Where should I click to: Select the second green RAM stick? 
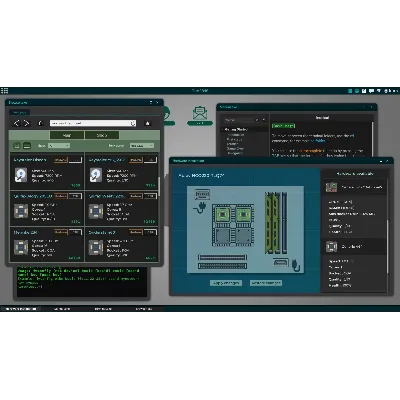pos(275,222)
